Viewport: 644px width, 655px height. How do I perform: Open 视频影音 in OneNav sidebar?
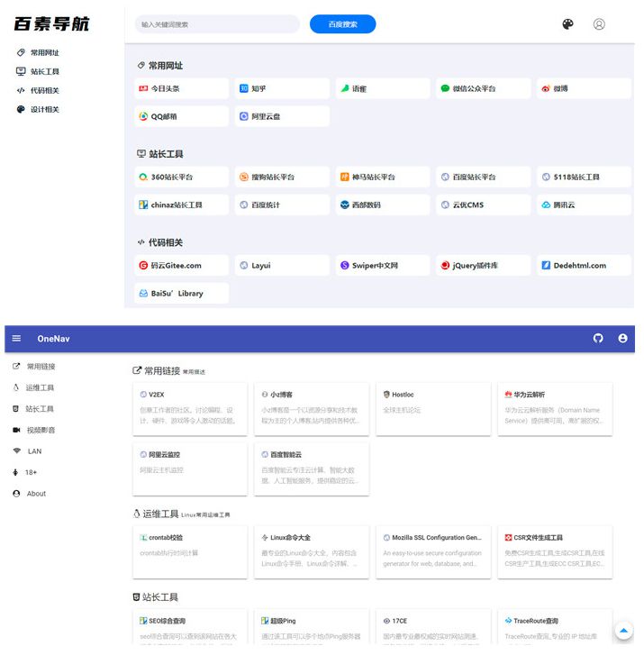[x=40, y=430]
